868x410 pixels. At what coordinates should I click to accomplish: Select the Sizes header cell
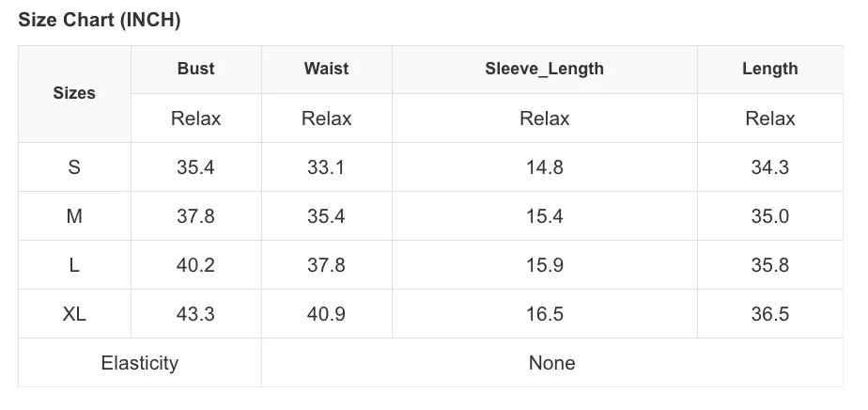pos(74,93)
